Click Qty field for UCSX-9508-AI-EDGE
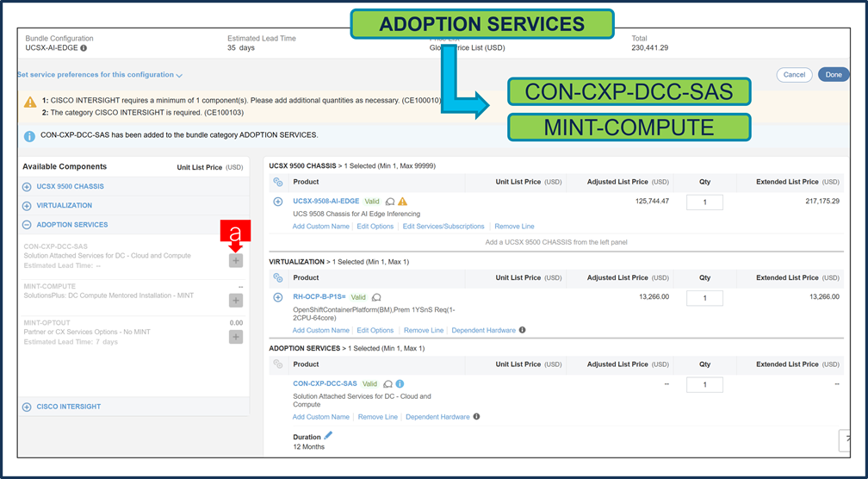The height and width of the screenshot is (479, 868). click(x=704, y=202)
